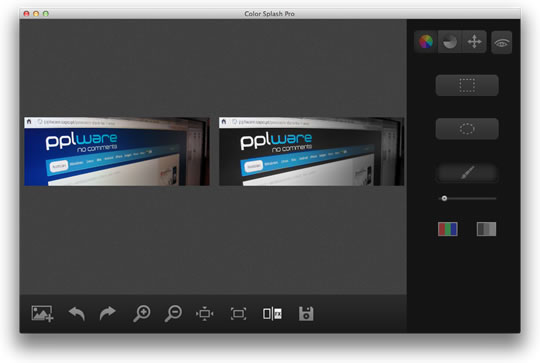540x363 pixels.
Task: Zoom out with the magnifier minus icon
Action: click(x=173, y=313)
